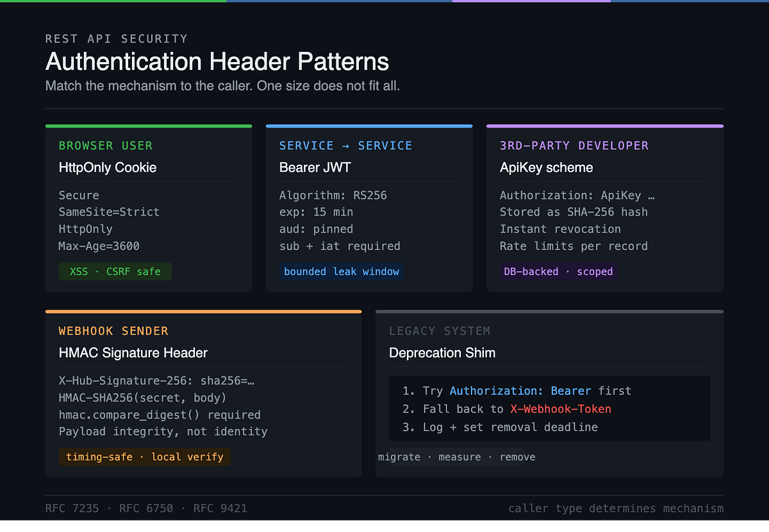Select the 'REST API SECURITY' overline text
Viewport: 769px width, 532px height.
pyautogui.click(x=117, y=39)
